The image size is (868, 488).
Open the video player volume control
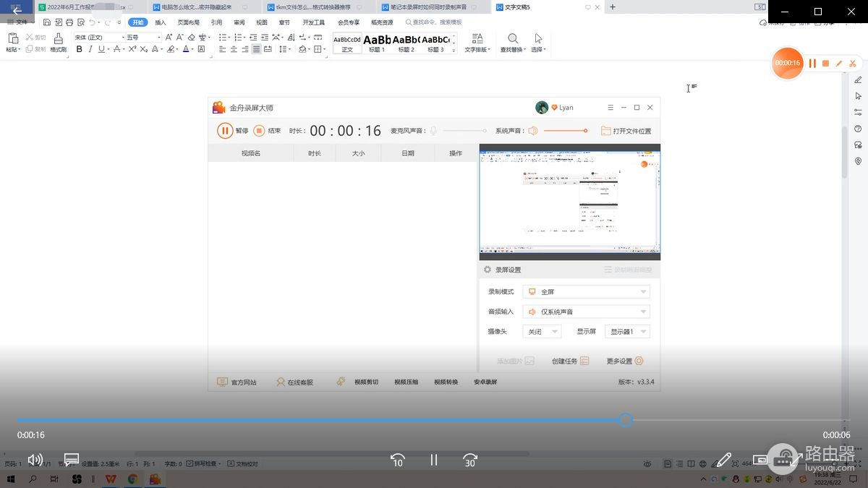pos(35,460)
